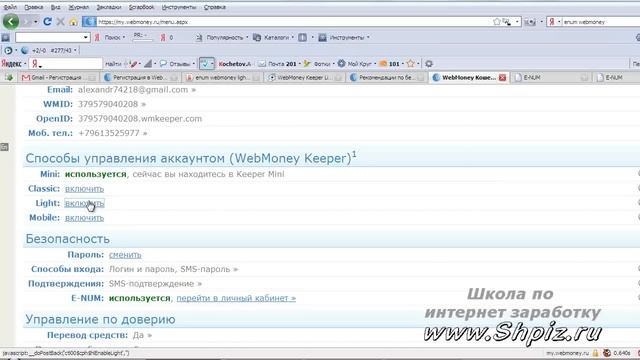Click the globe icon in third toolbar row
This screenshot has width=640, height=360.
click(24, 50)
